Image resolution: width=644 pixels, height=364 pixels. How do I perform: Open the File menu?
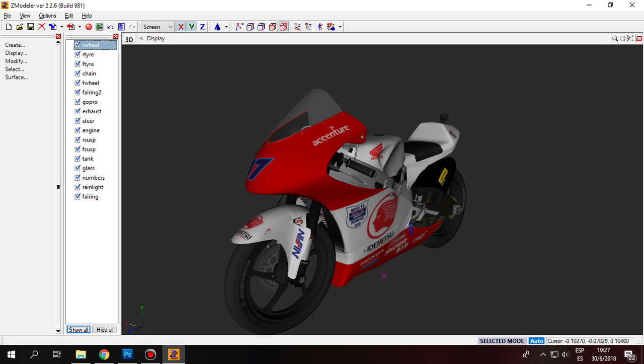(8, 16)
